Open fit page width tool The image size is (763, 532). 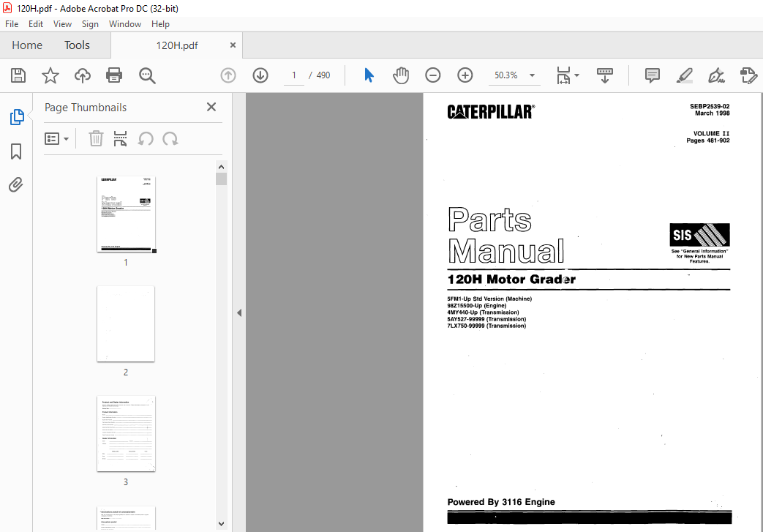[x=563, y=75]
